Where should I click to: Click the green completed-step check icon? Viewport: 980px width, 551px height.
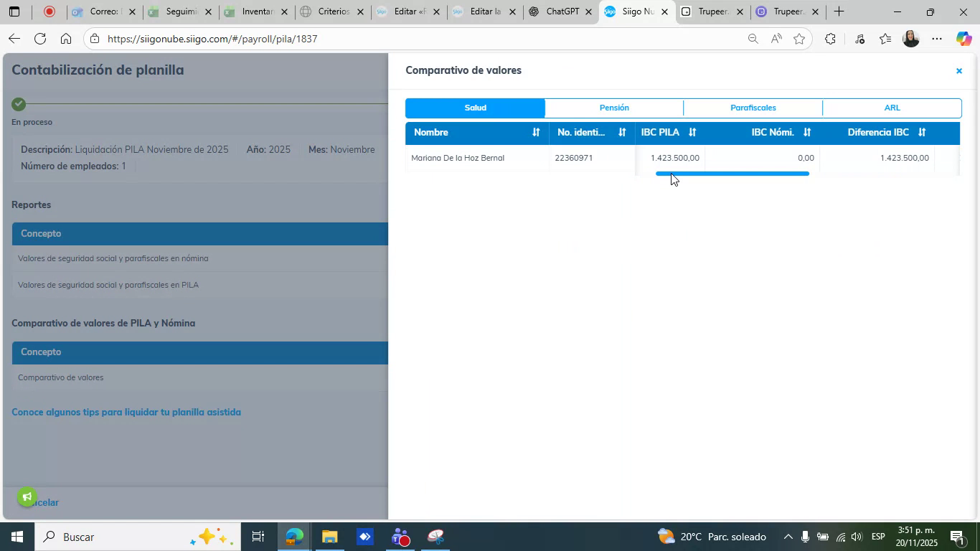19,104
